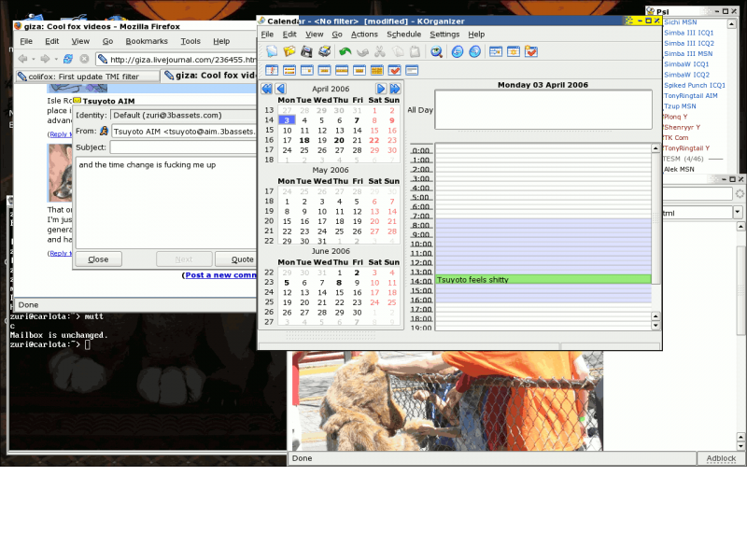Go to next month with right arrow
This screenshot has width=747, height=560.
click(x=381, y=89)
